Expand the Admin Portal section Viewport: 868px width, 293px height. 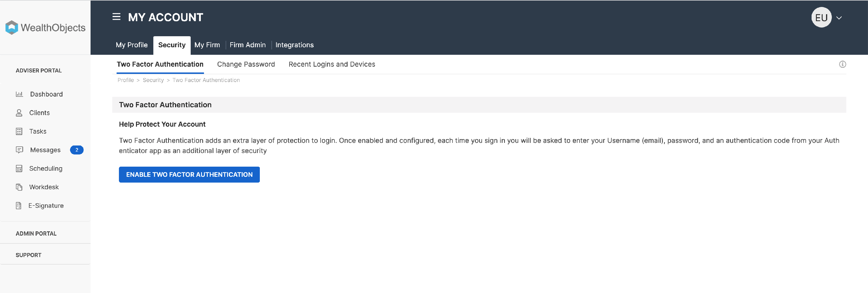(x=36, y=234)
